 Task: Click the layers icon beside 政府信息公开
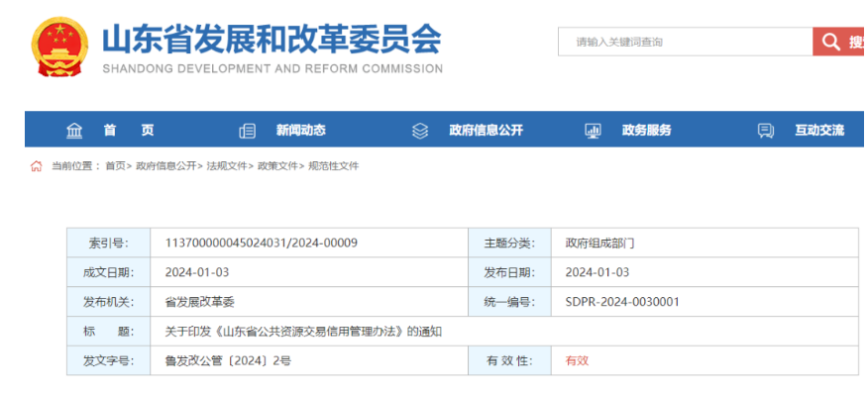[420, 131]
